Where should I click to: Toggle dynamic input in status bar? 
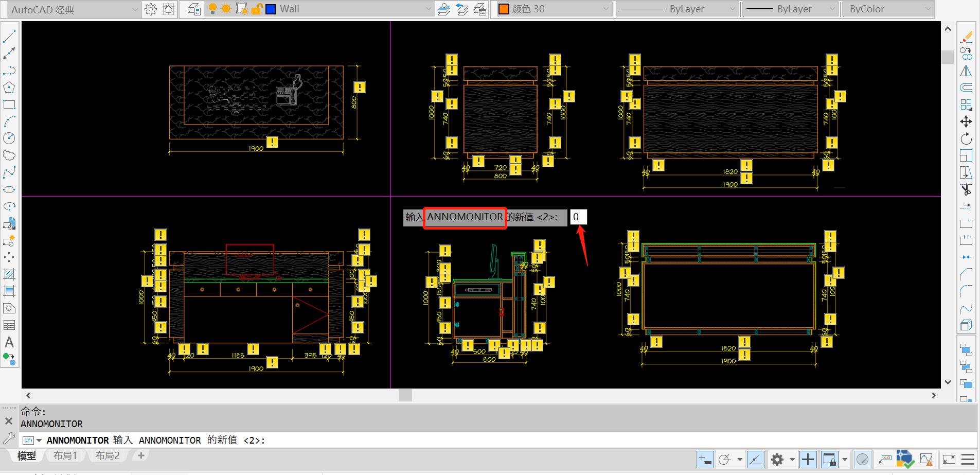705,459
